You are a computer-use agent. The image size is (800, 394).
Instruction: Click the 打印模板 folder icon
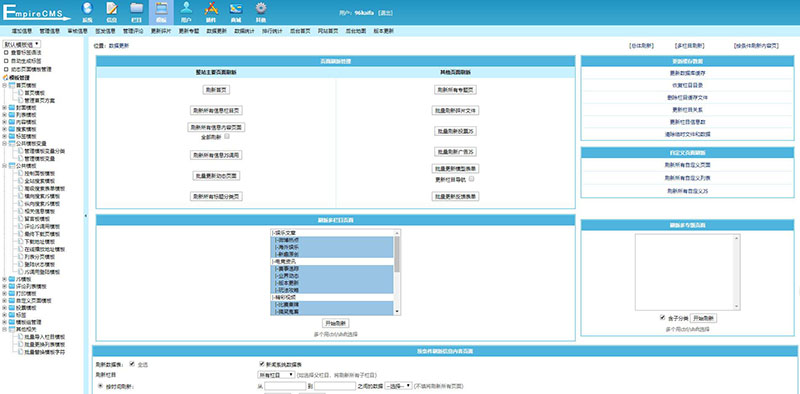tap(12, 293)
